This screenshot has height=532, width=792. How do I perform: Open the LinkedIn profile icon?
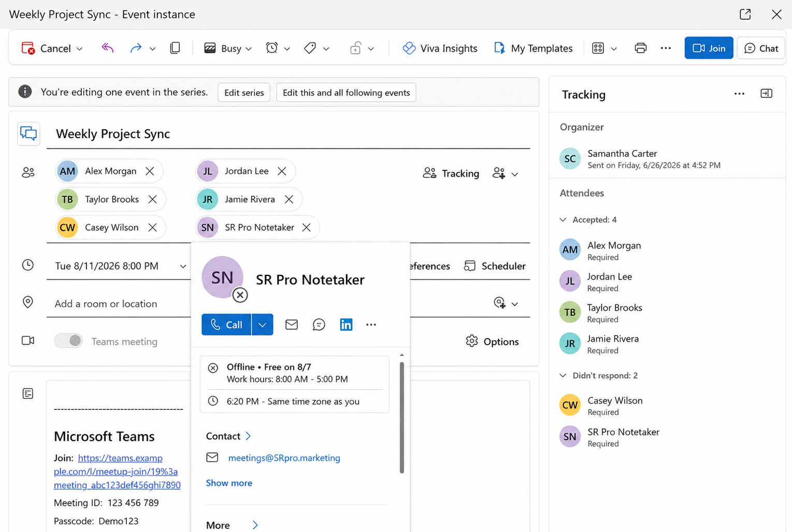pos(346,324)
